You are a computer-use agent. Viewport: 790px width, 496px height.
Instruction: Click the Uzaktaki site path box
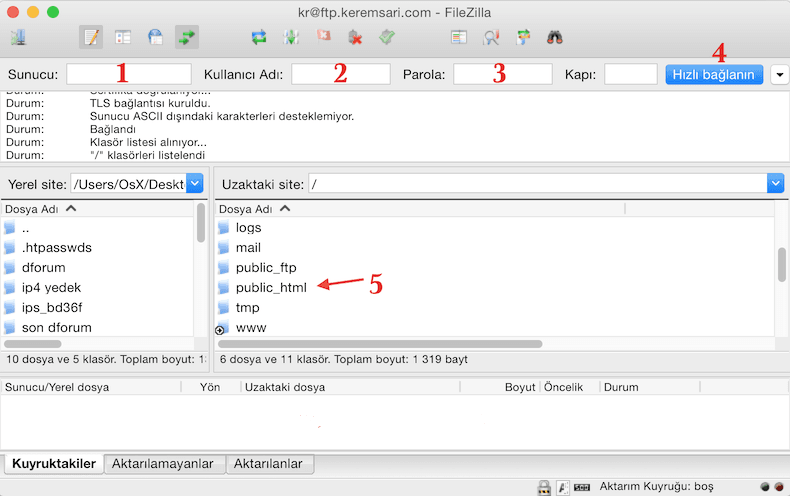(538, 184)
